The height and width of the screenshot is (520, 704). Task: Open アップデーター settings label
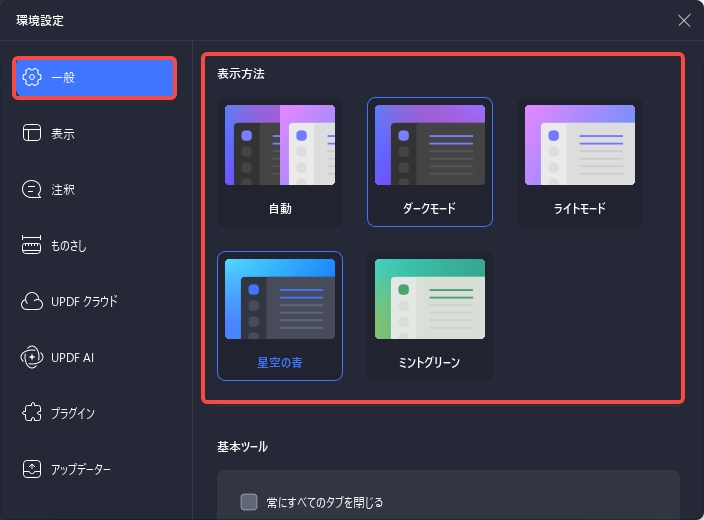pos(81,469)
